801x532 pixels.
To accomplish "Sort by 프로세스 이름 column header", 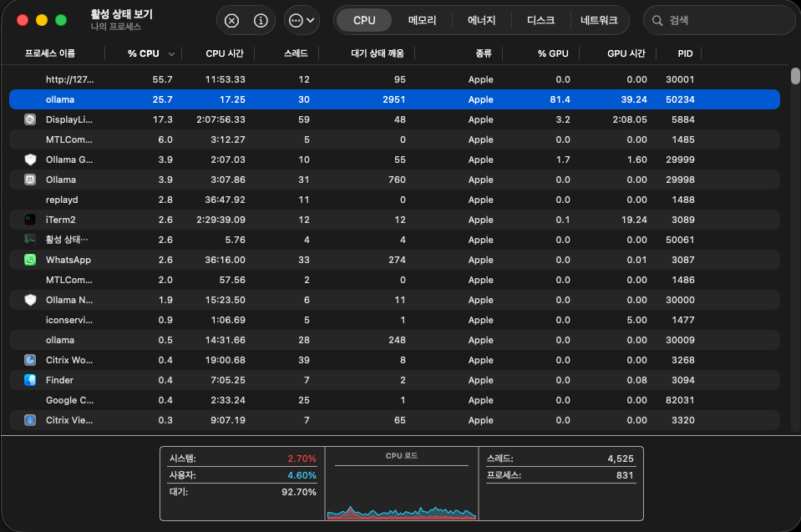I will point(50,53).
